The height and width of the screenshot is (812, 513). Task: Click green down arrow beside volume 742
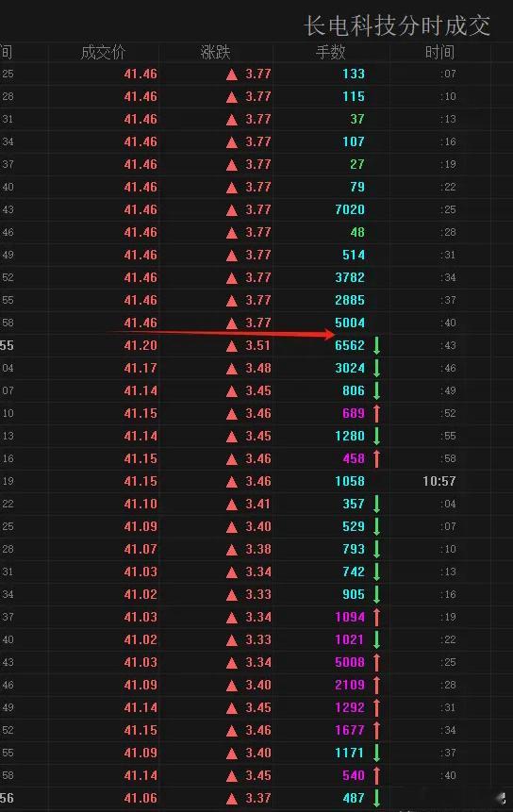coord(377,572)
